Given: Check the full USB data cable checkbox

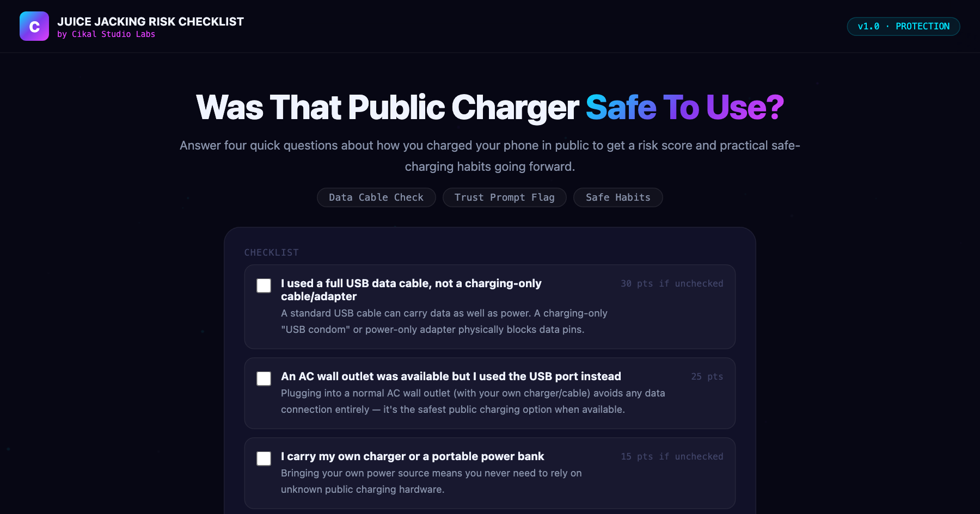Looking at the screenshot, I should tap(264, 286).
